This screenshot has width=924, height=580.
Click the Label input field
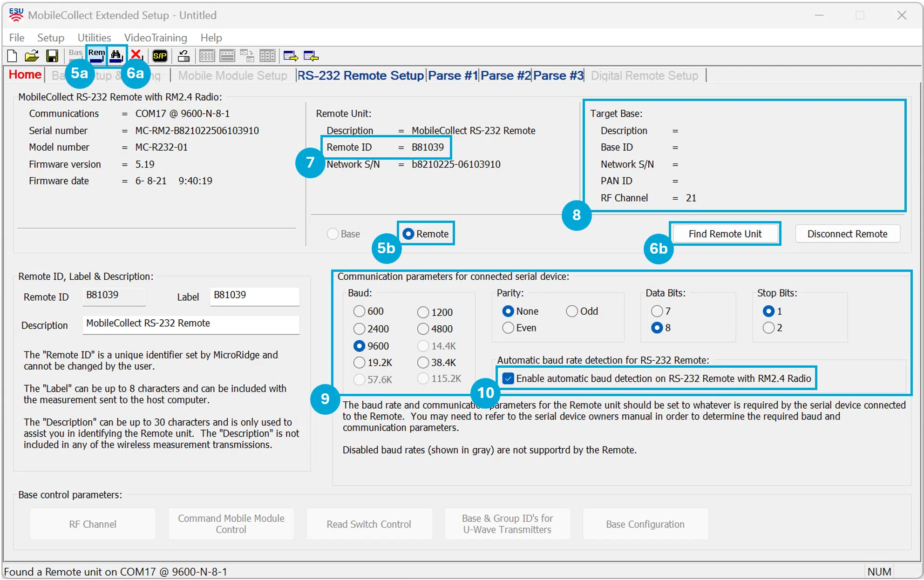click(255, 296)
